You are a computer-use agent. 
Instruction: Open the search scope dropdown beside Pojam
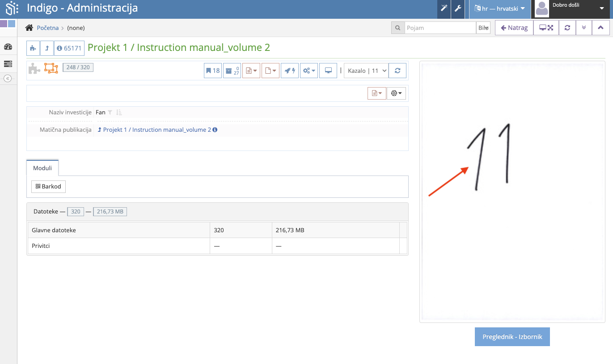(x=483, y=28)
